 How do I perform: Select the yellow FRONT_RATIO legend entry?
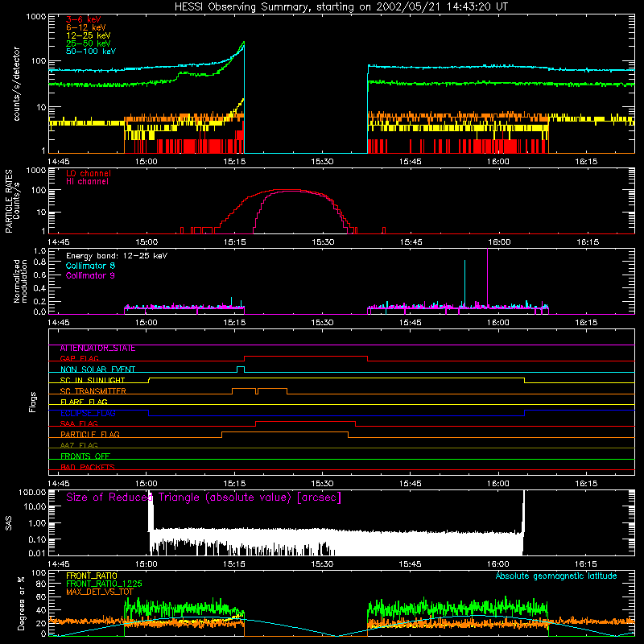coord(91,576)
